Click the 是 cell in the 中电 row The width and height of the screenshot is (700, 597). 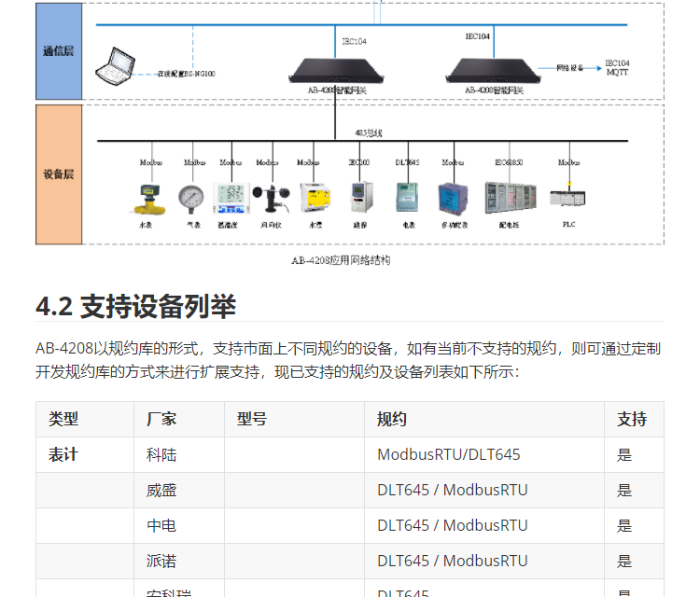pyautogui.click(x=634, y=525)
